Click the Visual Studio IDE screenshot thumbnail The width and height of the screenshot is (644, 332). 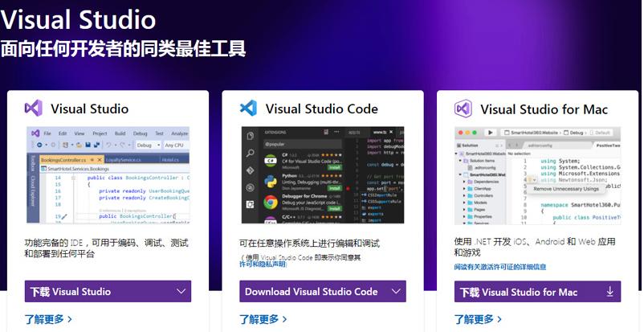tap(108, 175)
